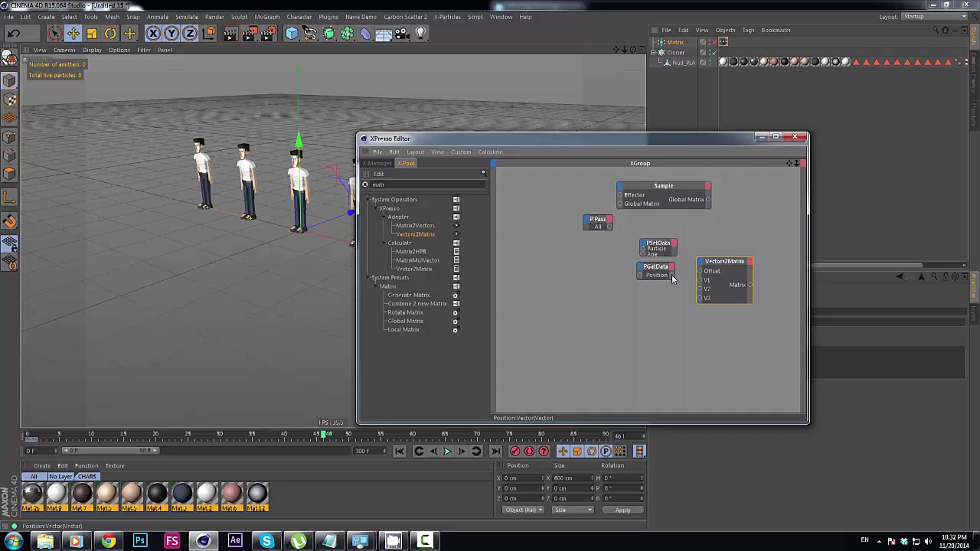Select Rotate Matrix preset
980x551 pixels.
405,312
